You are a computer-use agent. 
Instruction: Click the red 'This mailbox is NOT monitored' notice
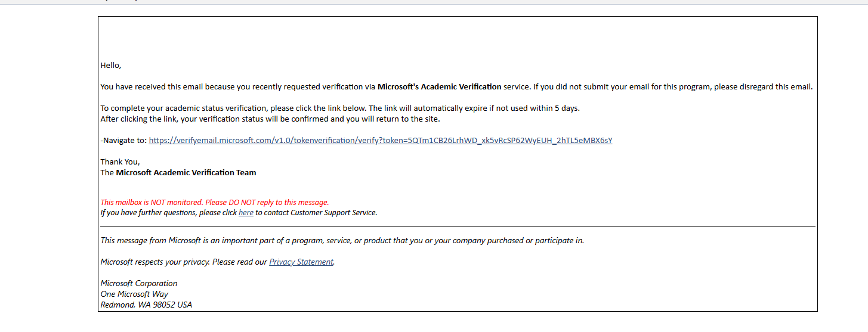pos(215,203)
